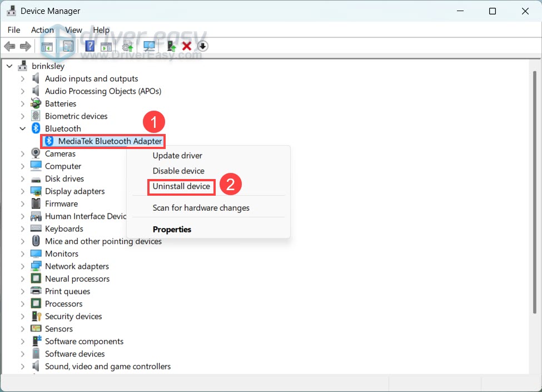Click the Back arrow toolbar icon
Screen dimensions: 542x392
(9, 46)
